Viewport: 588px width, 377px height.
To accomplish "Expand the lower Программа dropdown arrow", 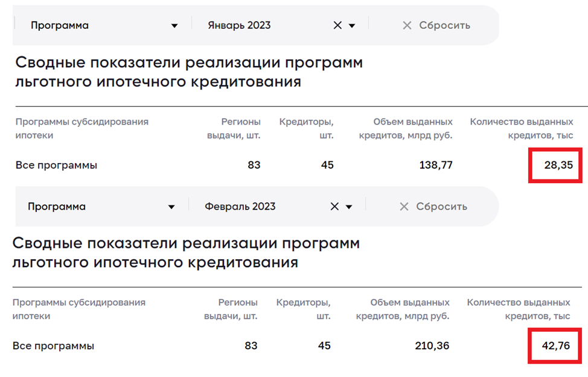I will pyautogui.click(x=171, y=207).
